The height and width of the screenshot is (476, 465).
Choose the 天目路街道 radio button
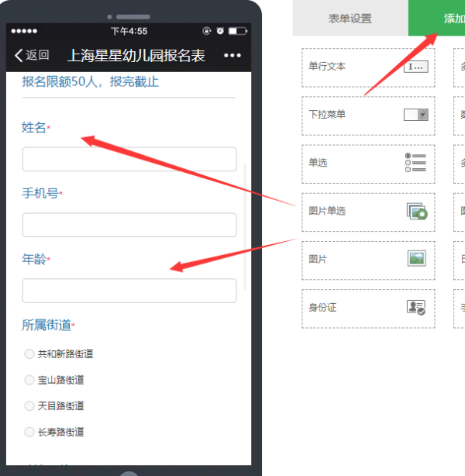pos(29,406)
